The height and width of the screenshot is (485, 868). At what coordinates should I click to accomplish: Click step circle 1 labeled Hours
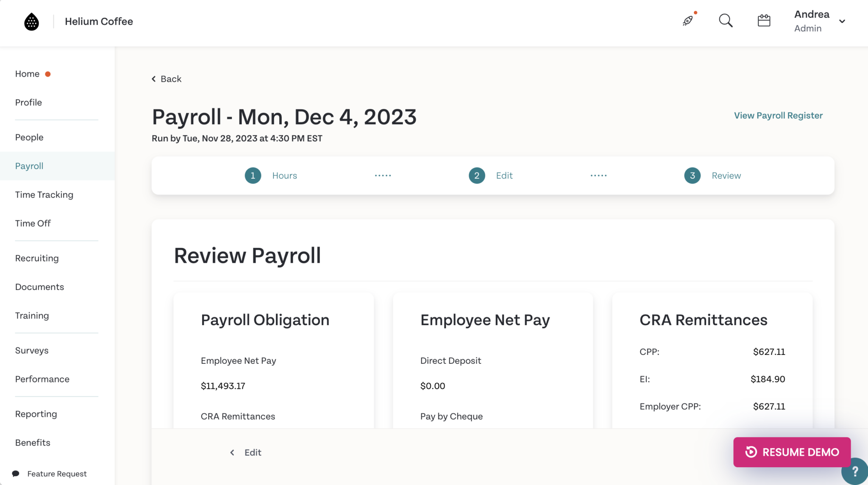tap(253, 175)
